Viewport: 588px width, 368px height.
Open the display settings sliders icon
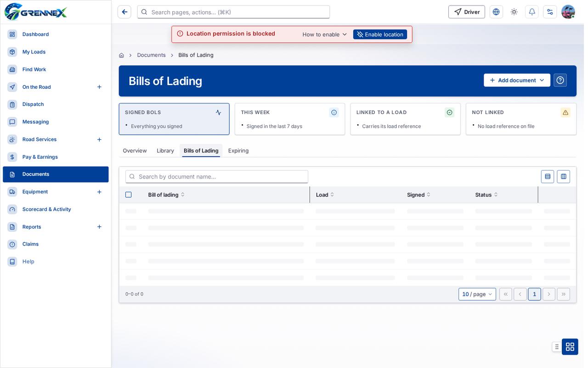coord(550,12)
